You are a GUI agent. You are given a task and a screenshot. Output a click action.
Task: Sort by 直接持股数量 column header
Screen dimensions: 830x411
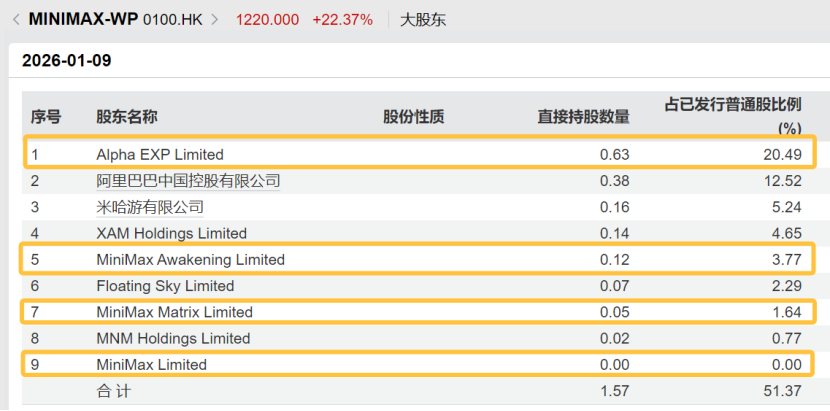(x=583, y=117)
